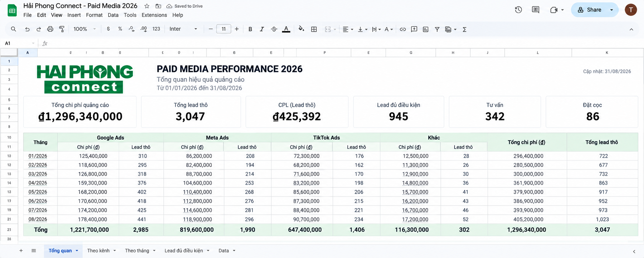Open horizontal align dropdown
This screenshot has width=644, height=258.
(348, 29)
